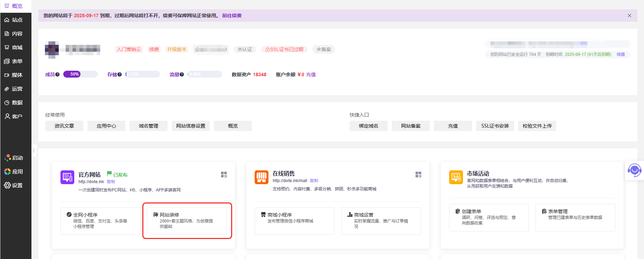Click the 流量 help question mark icon
This screenshot has width=644, height=259.
pos(182,74)
